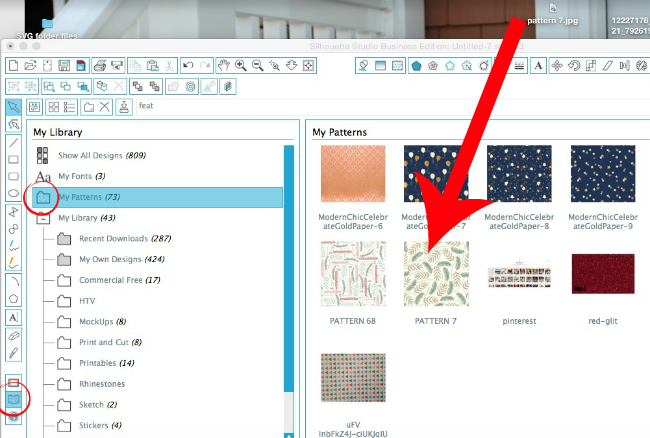Select the Pan hand tool
The width and height of the screenshot is (650, 438).
tap(224, 65)
